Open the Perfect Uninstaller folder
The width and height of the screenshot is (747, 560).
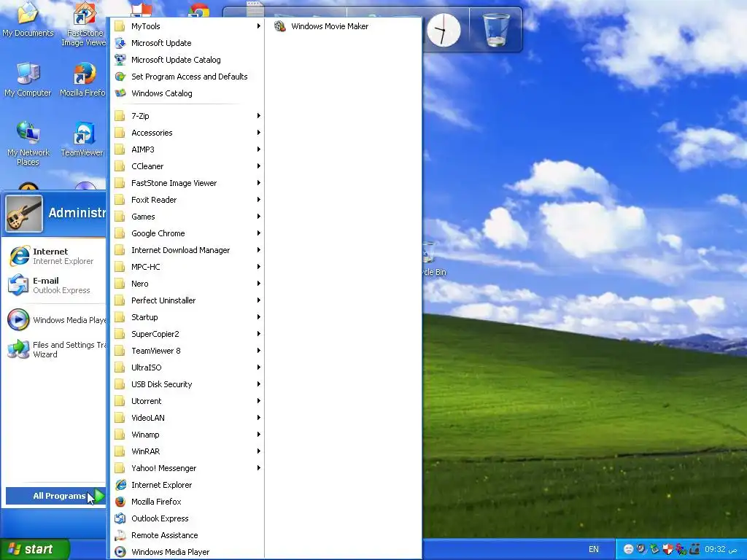click(186, 300)
